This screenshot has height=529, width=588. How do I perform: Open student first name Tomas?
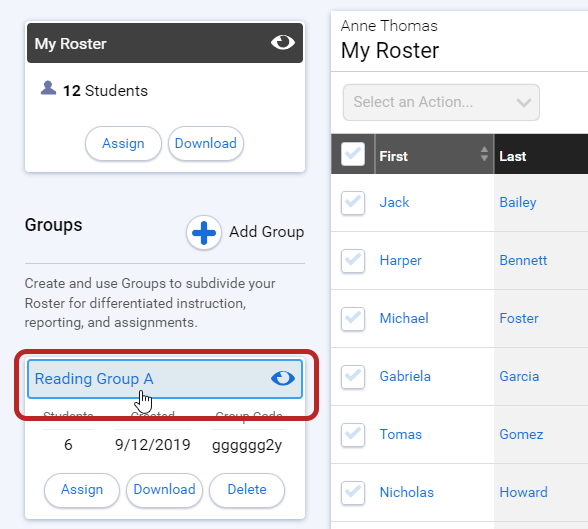400,435
